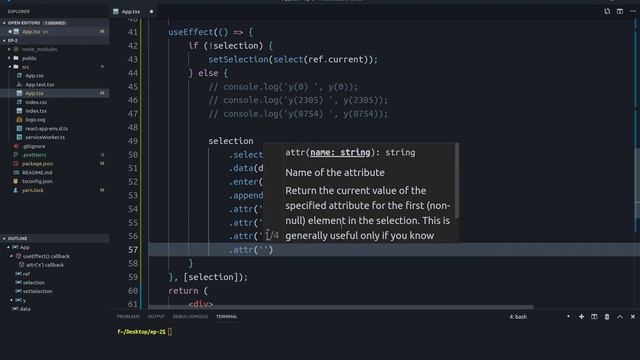This screenshot has height=360, width=640.
Task: Click the App.tsx file icon in Open Editors
Action: pos(16,31)
